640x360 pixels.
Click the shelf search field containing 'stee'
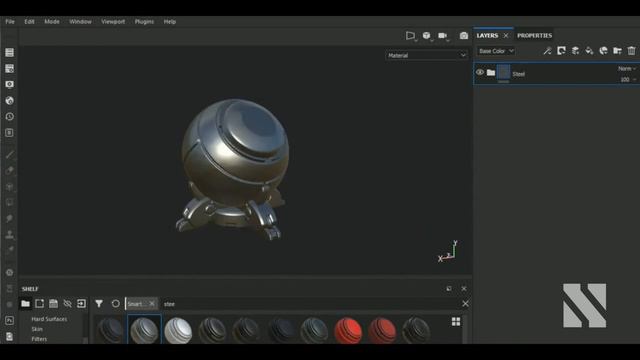(x=310, y=304)
